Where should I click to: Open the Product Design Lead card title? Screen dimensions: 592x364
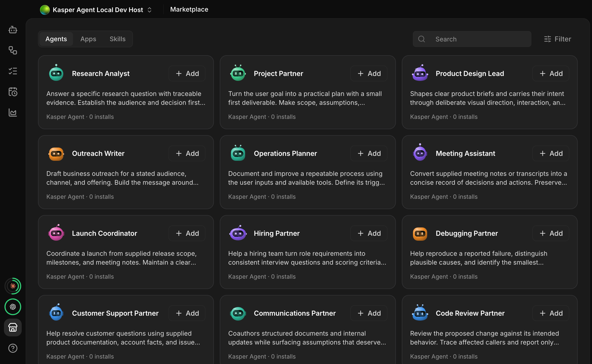[x=470, y=73]
